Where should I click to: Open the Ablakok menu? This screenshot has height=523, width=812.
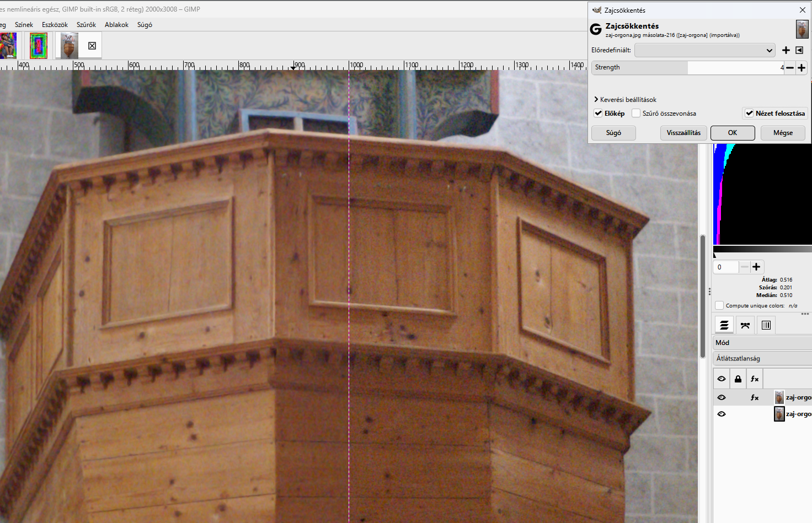click(x=116, y=25)
